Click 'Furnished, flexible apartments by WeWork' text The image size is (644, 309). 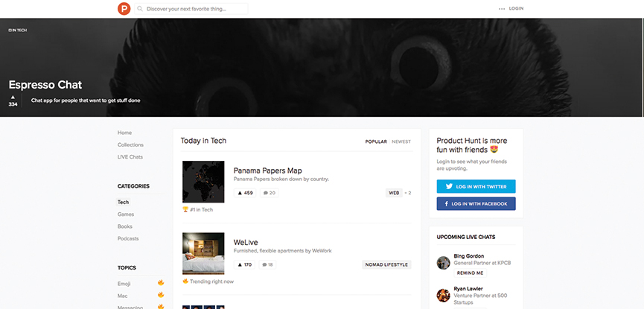283,251
